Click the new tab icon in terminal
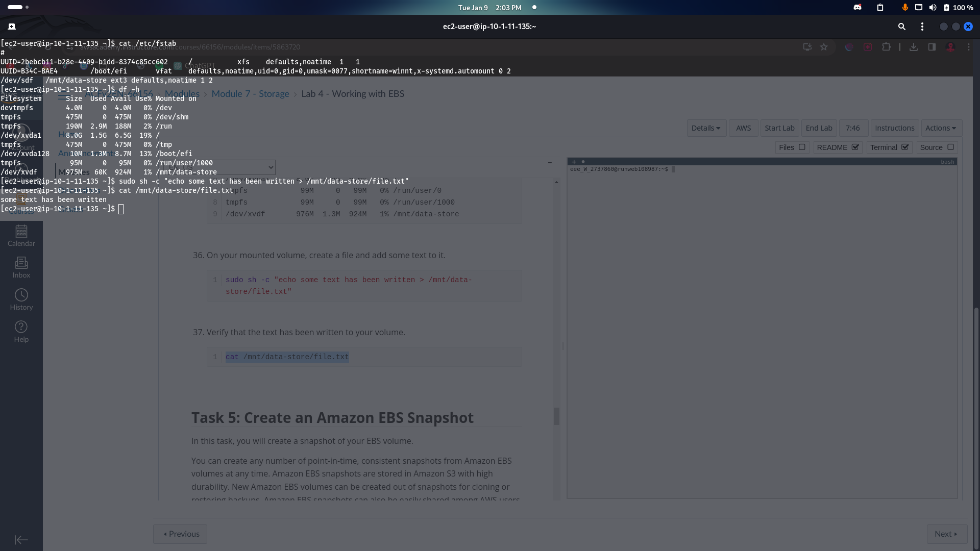 click(x=12, y=27)
